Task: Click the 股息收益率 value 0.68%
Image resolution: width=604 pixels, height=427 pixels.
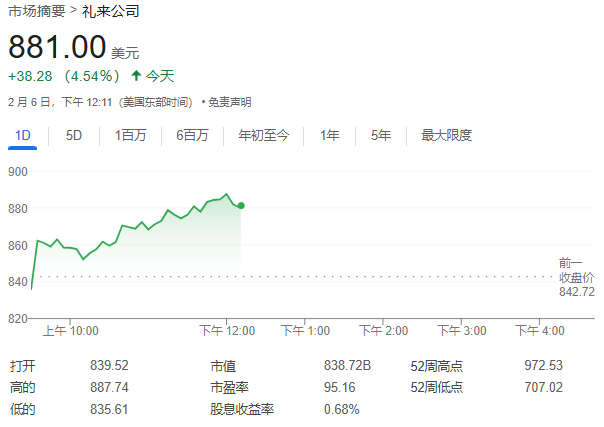Action: coord(341,409)
